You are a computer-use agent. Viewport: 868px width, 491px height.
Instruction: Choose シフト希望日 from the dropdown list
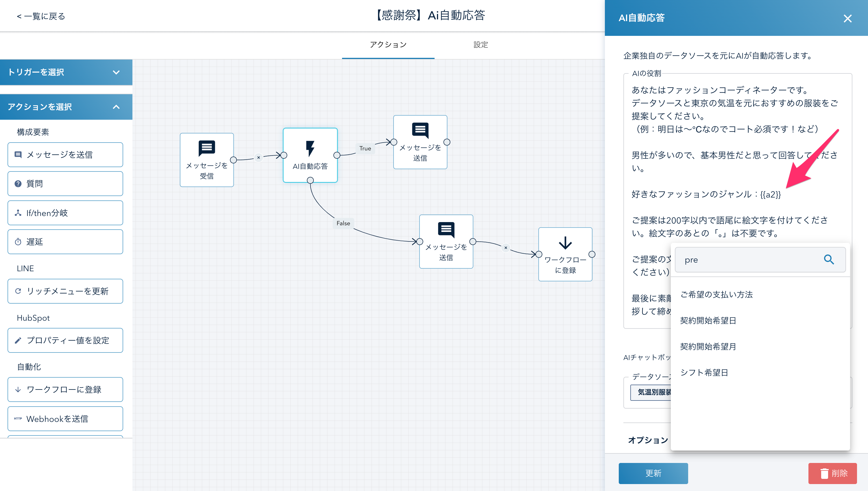[704, 373]
